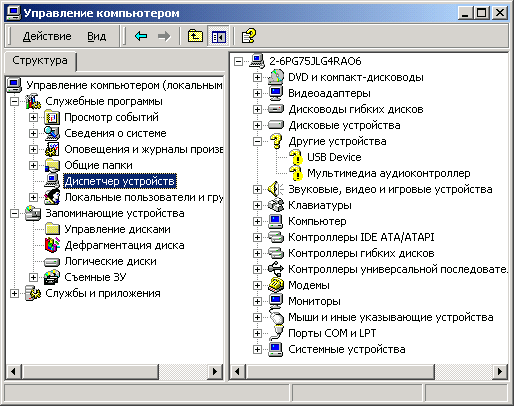This screenshot has width=514, height=406.
Task: Select the USB Device warning icon
Action: (295, 157)
